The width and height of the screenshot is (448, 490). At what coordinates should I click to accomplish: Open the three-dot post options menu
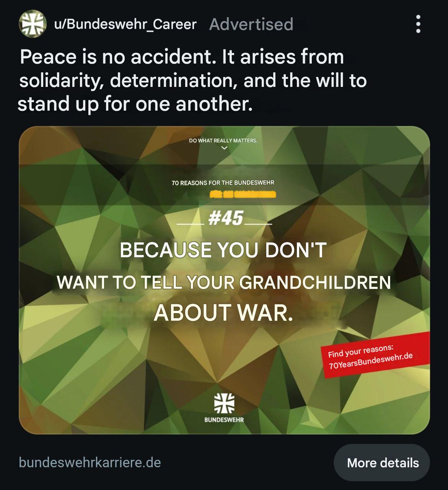[x=418, y=24]
